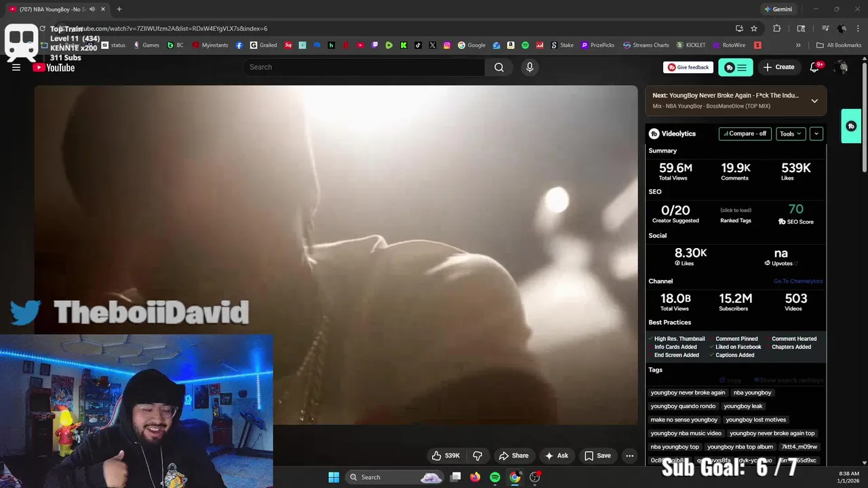Image resolution: width=868 pixels, height=488 pixels.
Task: Toggle the green TubeBuddy menu button
Action: pyautogui.click(x=736, y=67)
